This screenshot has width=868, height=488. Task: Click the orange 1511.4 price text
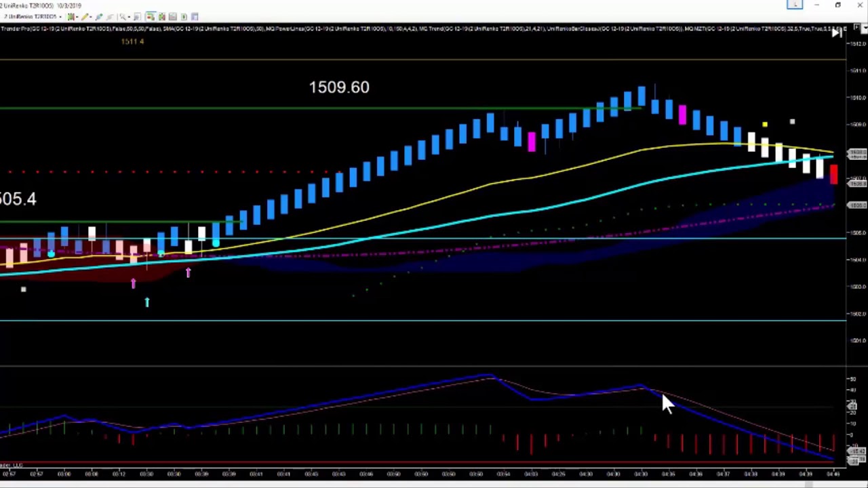pos(132,41)
